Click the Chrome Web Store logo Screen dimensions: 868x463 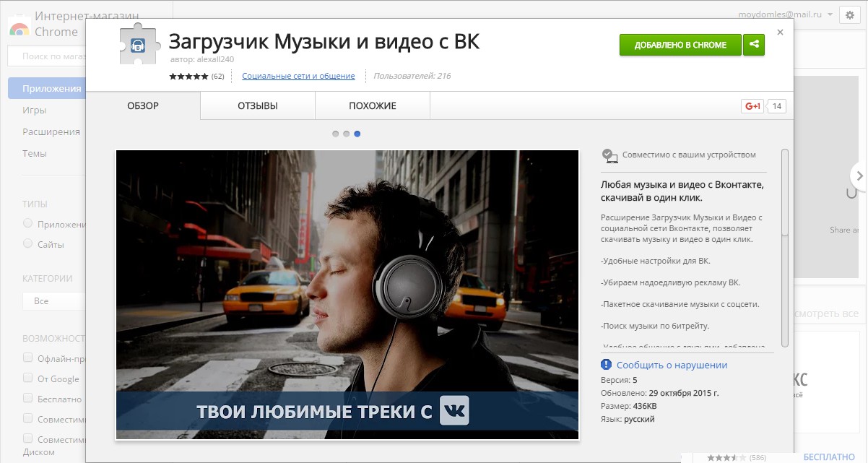(x=19, y=27)
